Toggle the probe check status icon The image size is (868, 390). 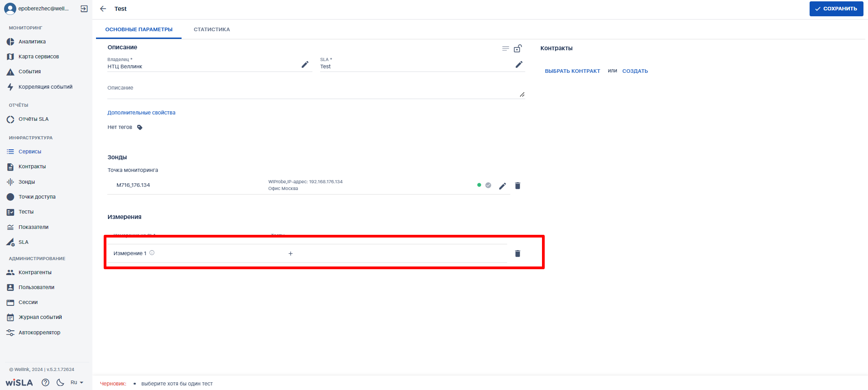click(x=488, y=185)
